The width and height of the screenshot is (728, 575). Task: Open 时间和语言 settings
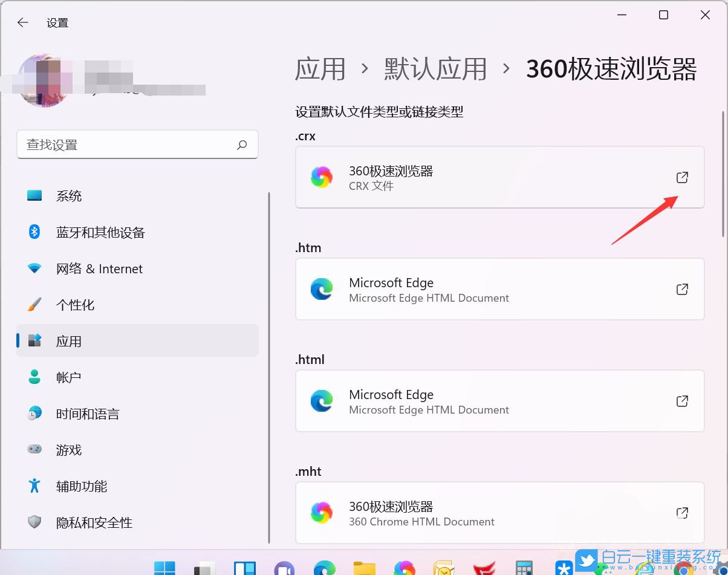coord(88,414)
